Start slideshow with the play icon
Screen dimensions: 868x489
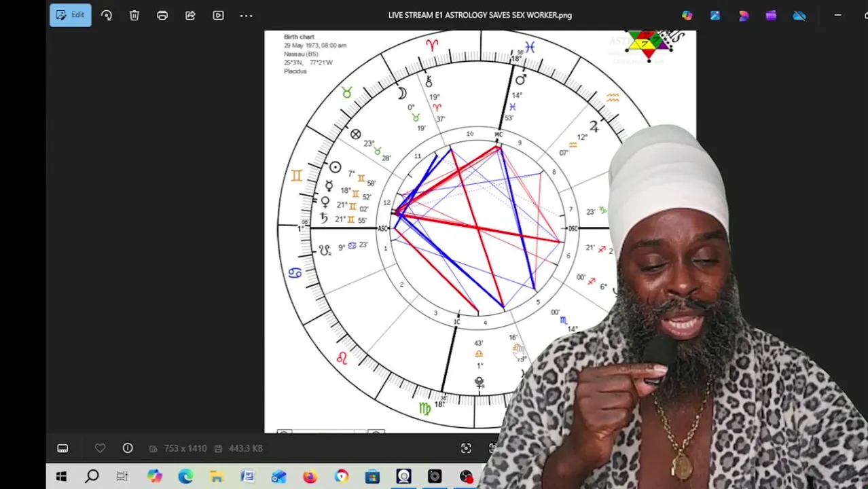218,15
